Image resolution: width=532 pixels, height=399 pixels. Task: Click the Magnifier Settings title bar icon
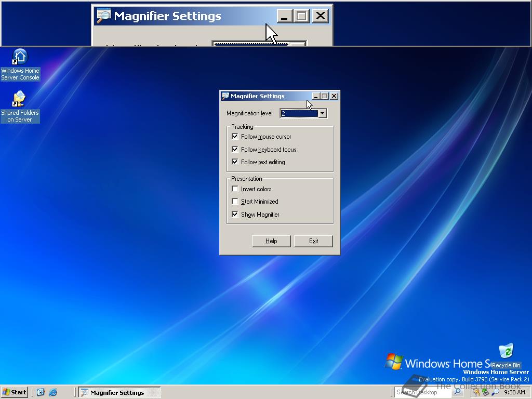225,96
